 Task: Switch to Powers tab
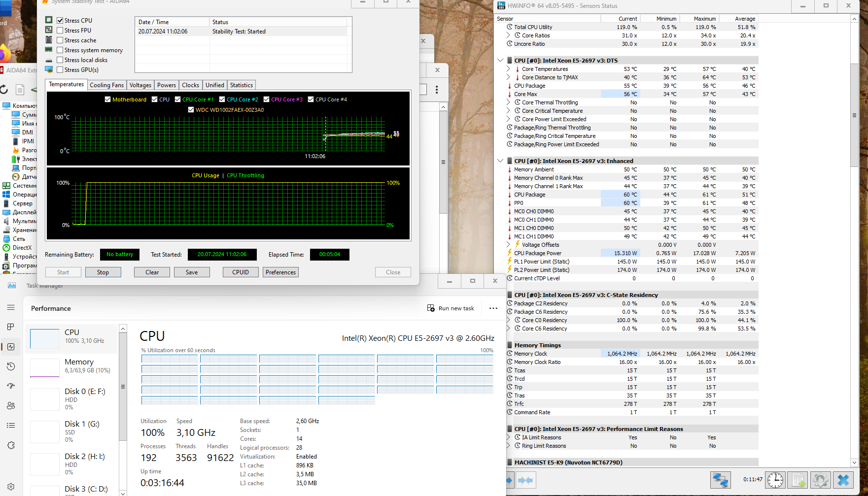coord(167,85)
